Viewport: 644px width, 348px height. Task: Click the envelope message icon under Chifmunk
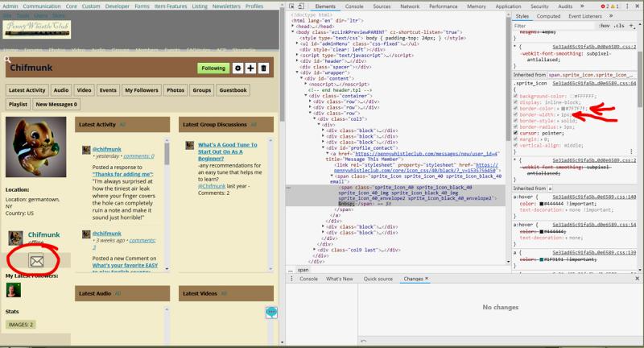(36, 260)
